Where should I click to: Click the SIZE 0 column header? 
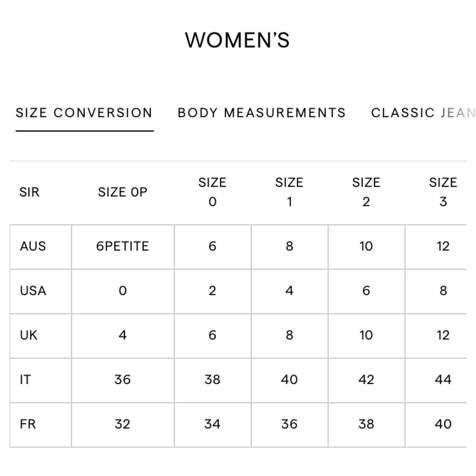tap(212, 192)
